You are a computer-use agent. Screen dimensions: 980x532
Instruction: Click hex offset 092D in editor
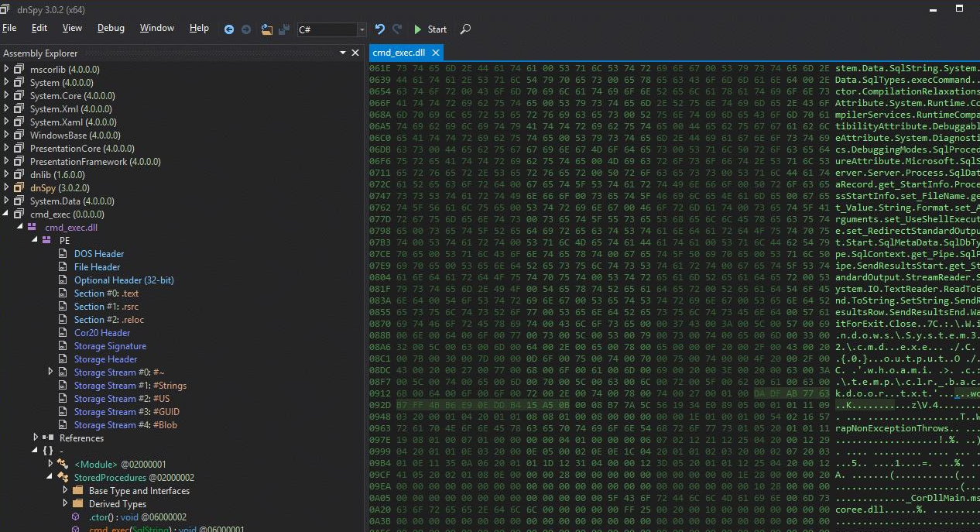point(380,405)
